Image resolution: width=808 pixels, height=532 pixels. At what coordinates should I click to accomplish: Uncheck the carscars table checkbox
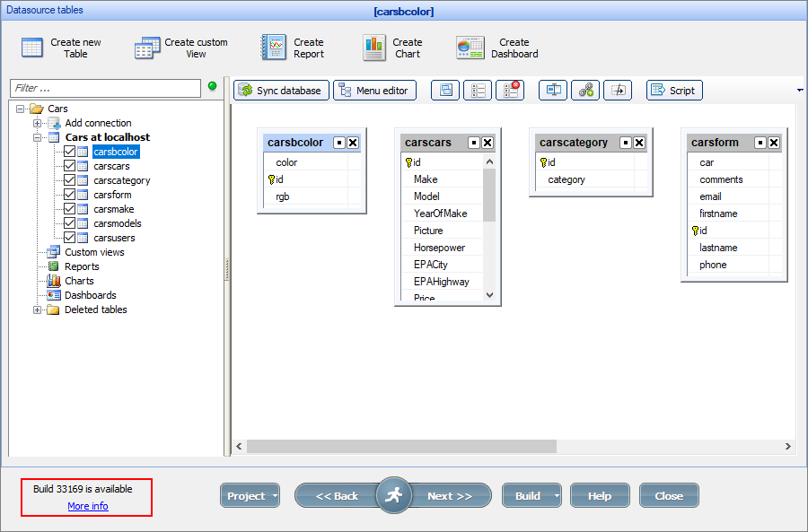coord(70,166)
